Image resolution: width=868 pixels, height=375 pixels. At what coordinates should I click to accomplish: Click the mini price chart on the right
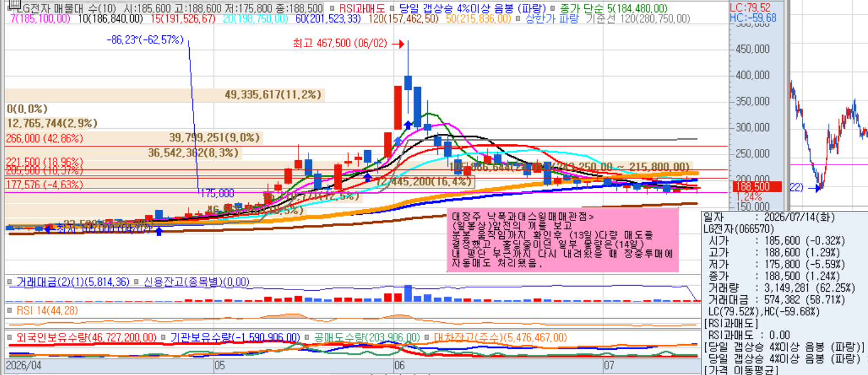[x=829, y=135]
